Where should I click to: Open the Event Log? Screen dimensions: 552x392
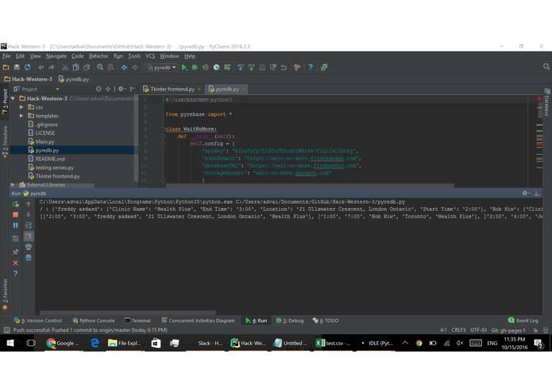[x=523, y=321]
